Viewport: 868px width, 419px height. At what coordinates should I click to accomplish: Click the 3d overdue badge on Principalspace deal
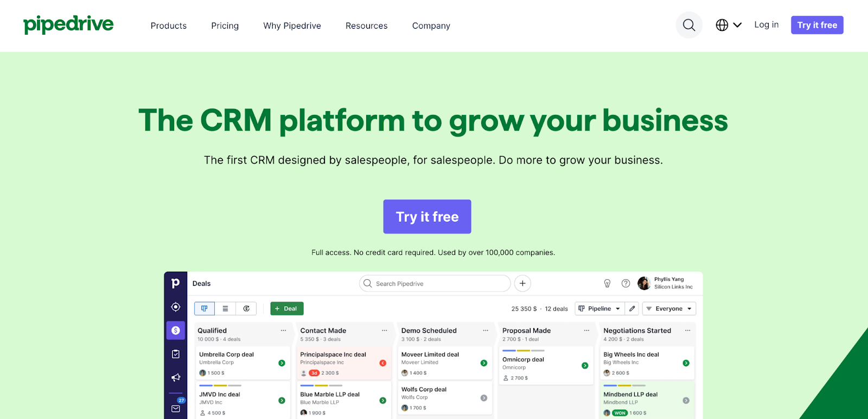coord(314,373)
